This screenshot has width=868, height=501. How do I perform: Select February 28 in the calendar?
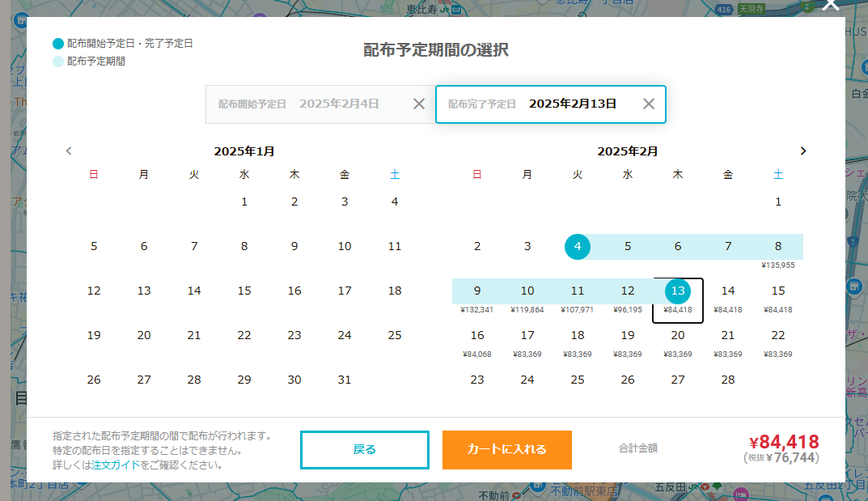(x=728, y=380)
